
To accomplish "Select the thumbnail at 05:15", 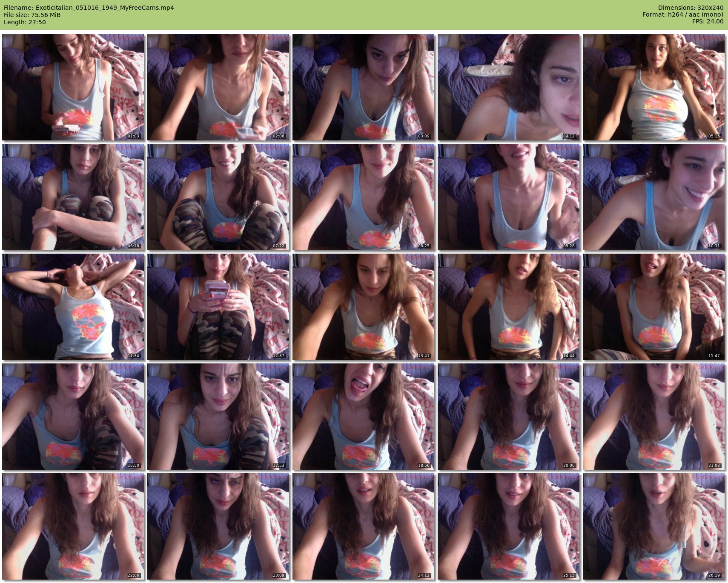I will pyautogui.click(x=653, y=87).
